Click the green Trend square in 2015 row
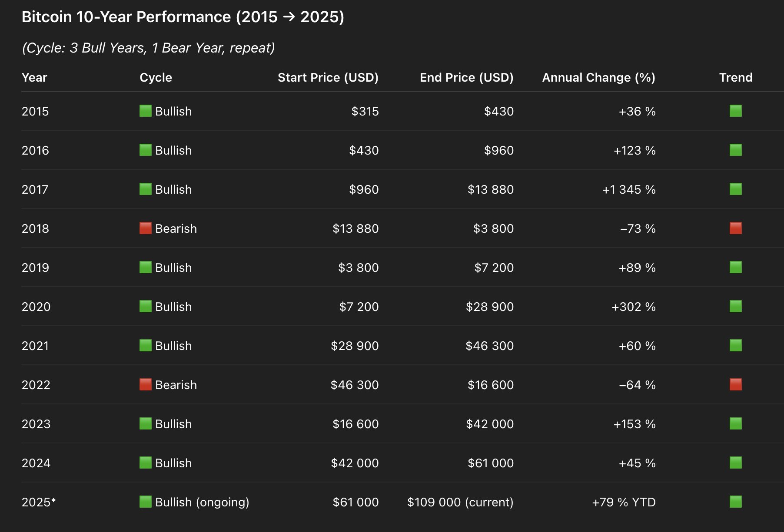The height and width of the screenshot is (532, 784). 735,111
